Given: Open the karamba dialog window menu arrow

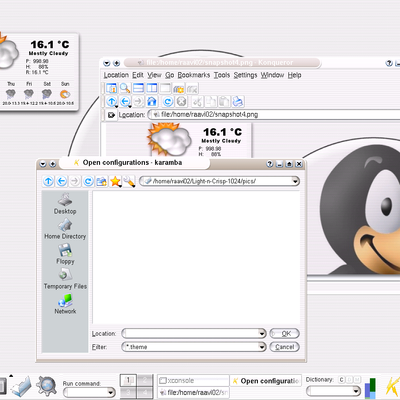Looking at the screenshot, I should point(43,164).
